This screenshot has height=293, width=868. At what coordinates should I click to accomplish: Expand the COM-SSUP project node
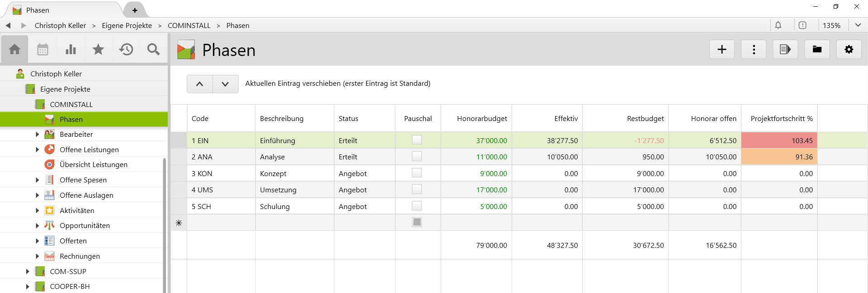tap(28, 271)
